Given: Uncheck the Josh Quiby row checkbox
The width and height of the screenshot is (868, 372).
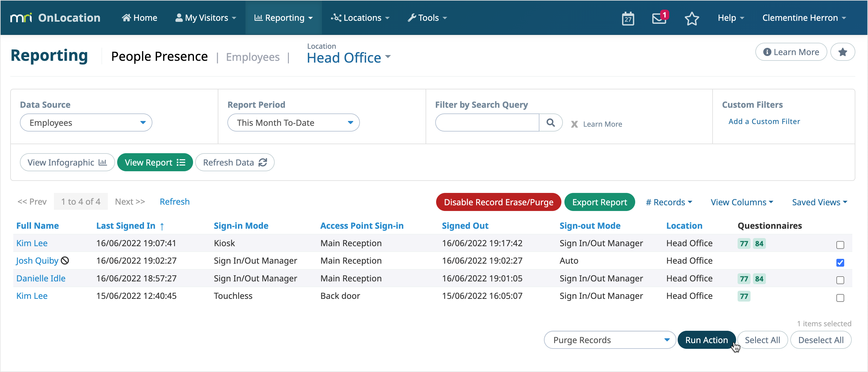Looking at the screenshot, I should click(x=840, y=262).
